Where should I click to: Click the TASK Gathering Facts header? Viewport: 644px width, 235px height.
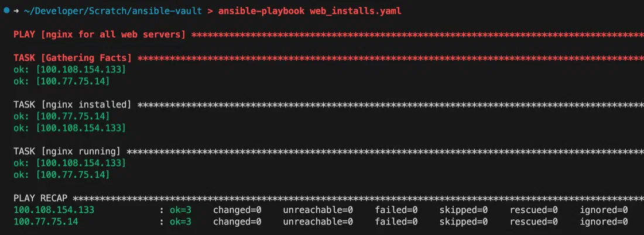73,58
